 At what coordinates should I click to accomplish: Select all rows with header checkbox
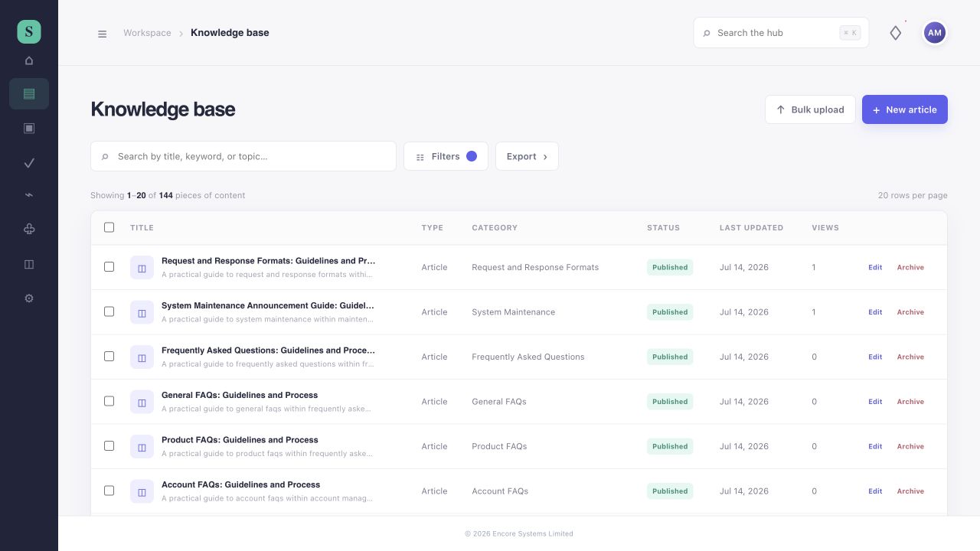pyautogui.click(x=109, y=227)
